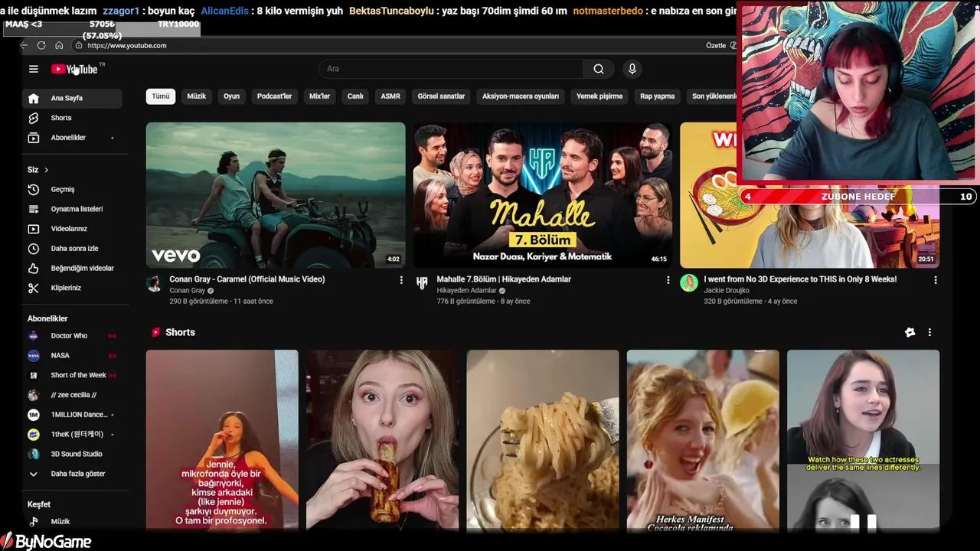Play Mahalle 7. Bölüm thumbnail
This screenshot has width=980, height=551.
tap(543, 195)
